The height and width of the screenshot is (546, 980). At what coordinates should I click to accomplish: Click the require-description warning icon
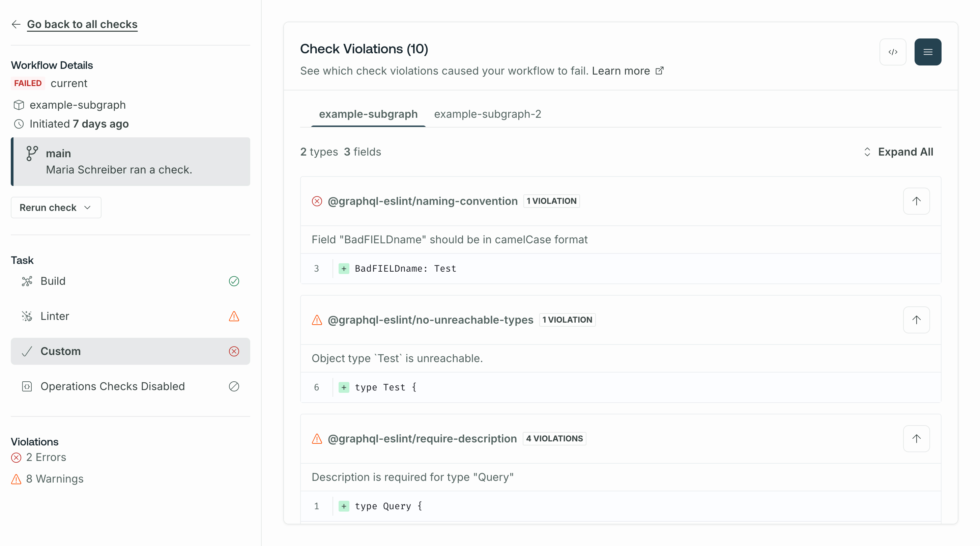[316, 438]
